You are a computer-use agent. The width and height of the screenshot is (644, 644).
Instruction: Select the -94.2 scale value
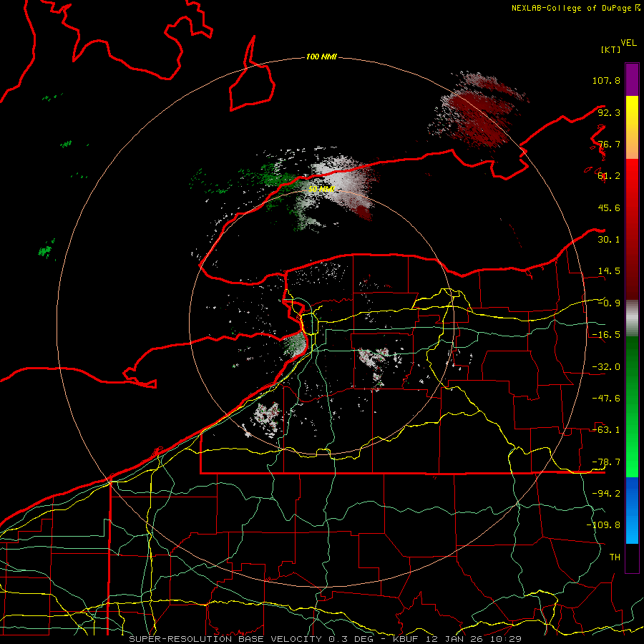click(606, 494)
